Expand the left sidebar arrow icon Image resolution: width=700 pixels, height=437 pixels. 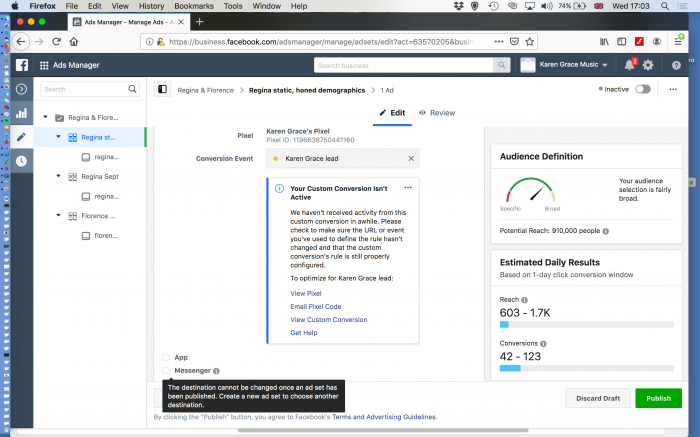coord(21,89)
